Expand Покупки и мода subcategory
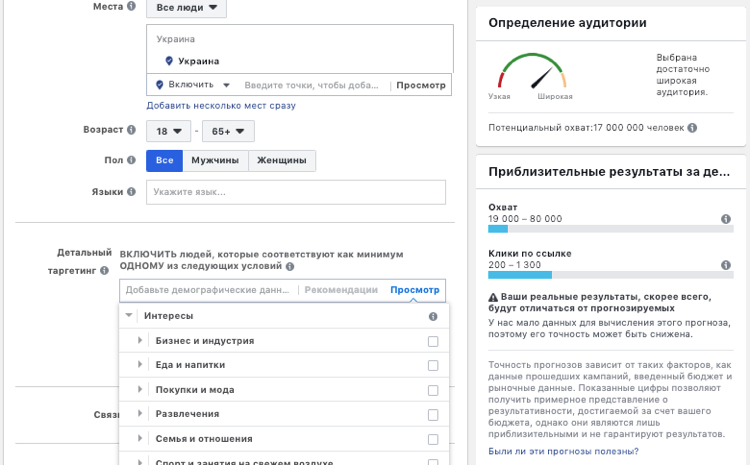Screen dimensions: 750x465 coord(140,389)
